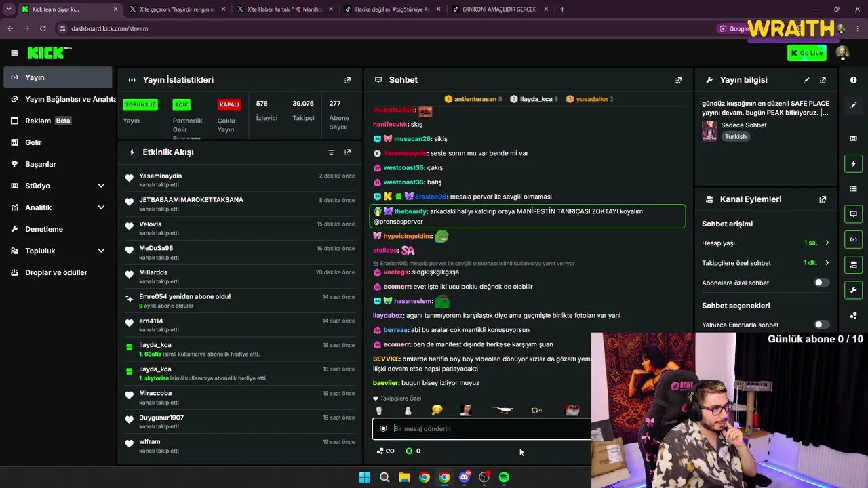The height and width of the screenshot is (488, 868).
Task: Open Denetleme in the sidebar
Action: pyautogui.click(x=58, y=229)
